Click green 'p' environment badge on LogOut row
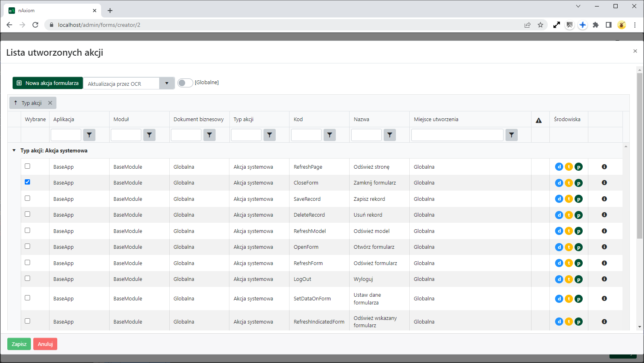Screen dimensions: 644x363 579,279
